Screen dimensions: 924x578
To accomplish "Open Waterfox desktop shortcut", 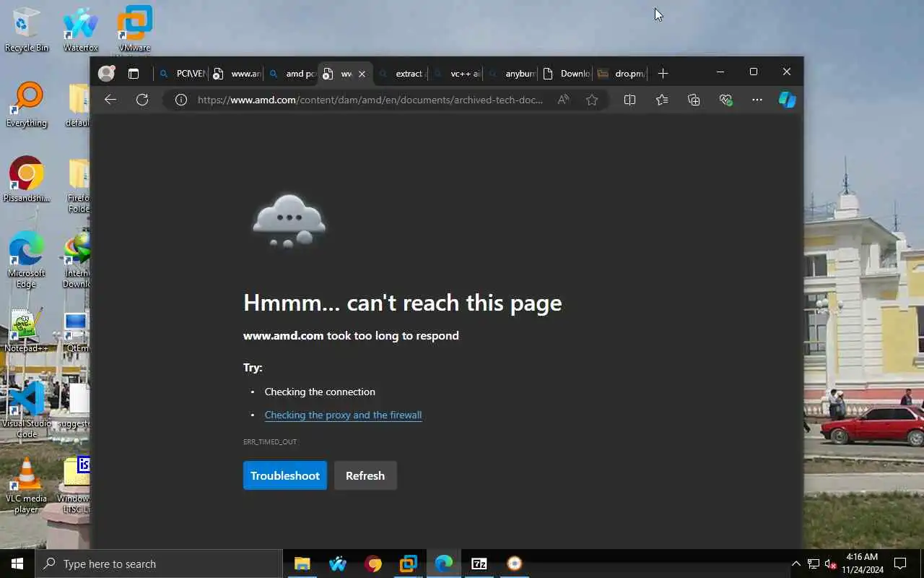I will click(x=81, y=30).
